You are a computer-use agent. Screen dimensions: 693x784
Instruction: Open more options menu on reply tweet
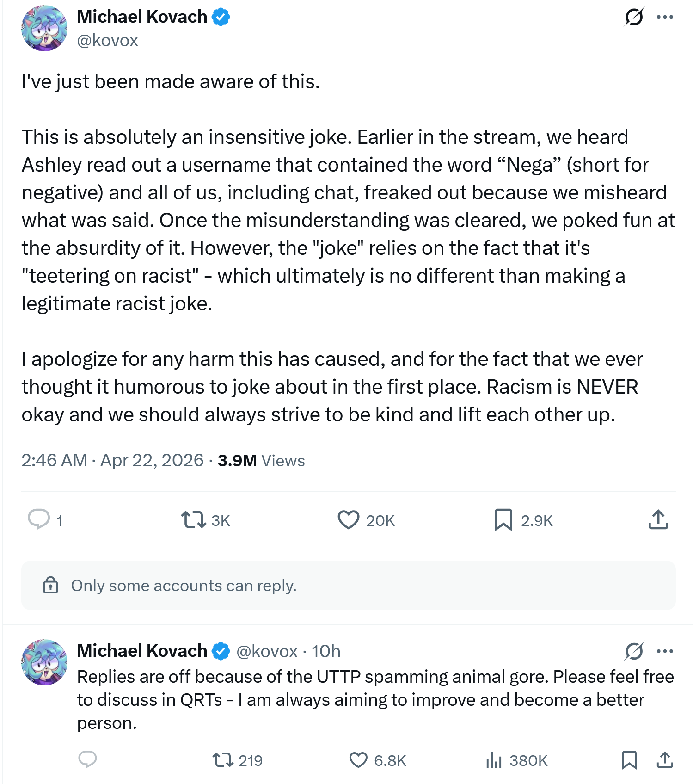point(665,651)
